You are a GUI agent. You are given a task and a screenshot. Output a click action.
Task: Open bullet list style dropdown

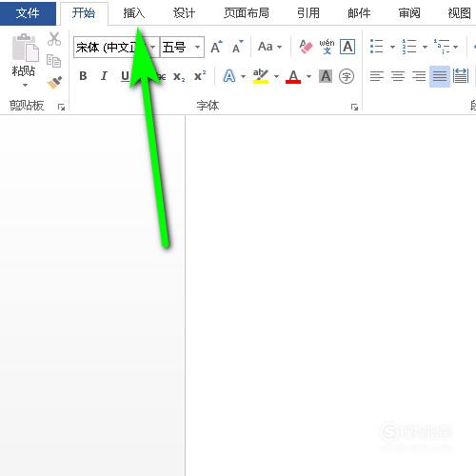click(x=392, y=47)
